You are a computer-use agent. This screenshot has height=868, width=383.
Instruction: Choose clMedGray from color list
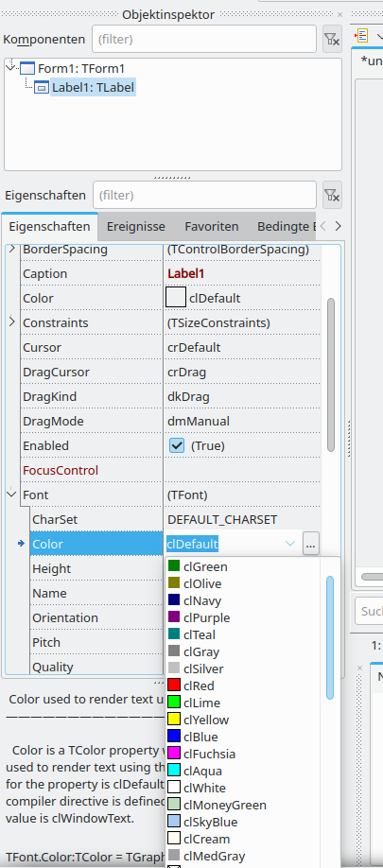[242, 857]
